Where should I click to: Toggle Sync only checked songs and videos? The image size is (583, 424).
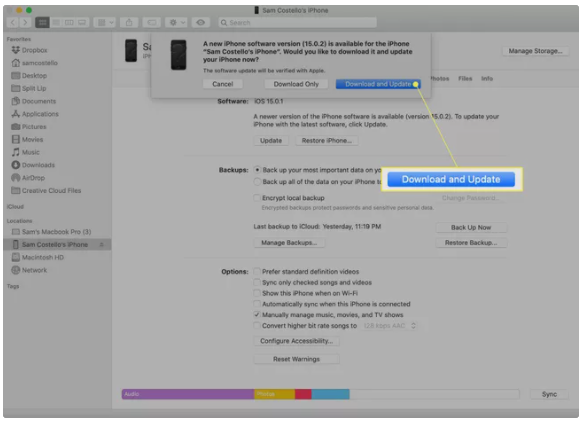pos(257,282)
